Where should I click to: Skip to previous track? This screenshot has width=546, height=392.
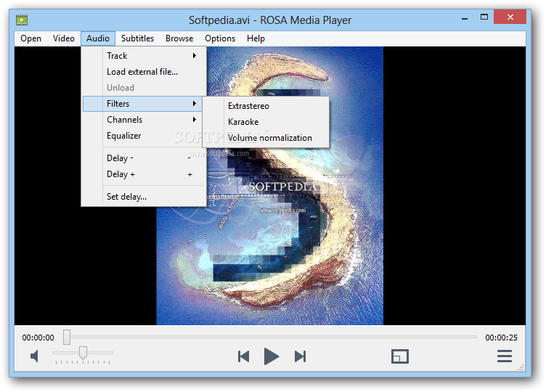point(243,356)
